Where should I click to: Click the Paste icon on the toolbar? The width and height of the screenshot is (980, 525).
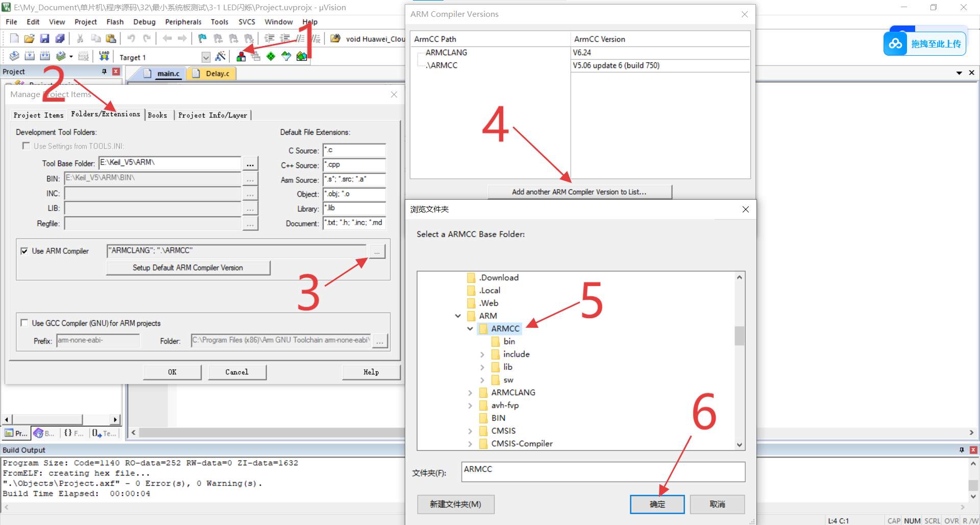(x=111, y=38)
